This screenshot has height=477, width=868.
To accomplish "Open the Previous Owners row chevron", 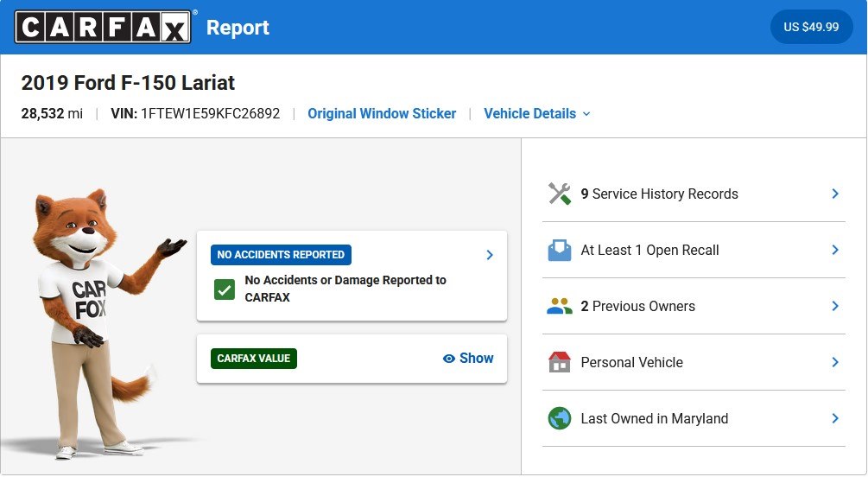I will click(x=835, y=306).
